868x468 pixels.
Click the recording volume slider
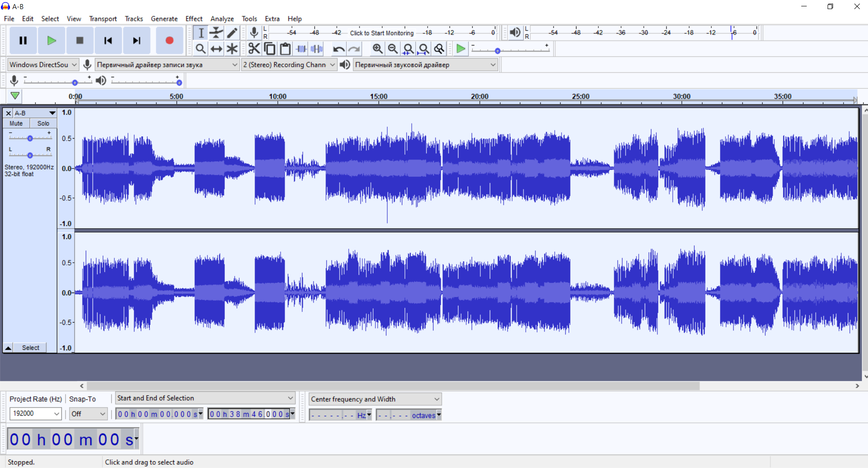pyautogui.click(x=57, y=81)
